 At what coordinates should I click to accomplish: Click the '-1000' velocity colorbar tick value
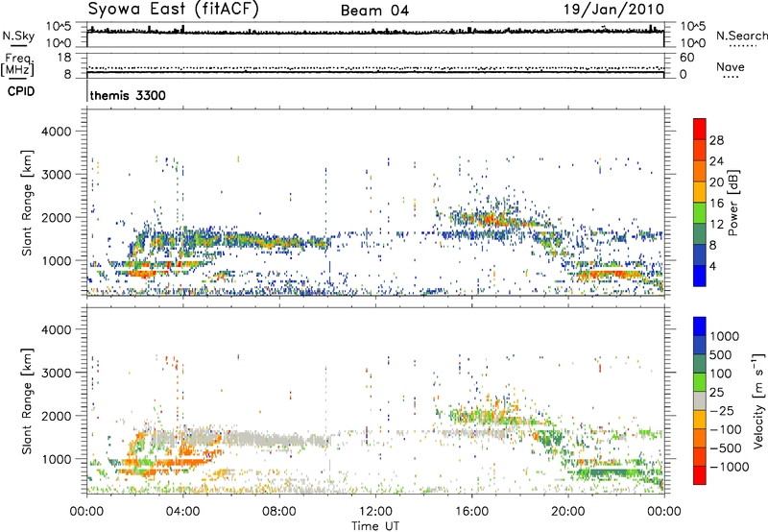[x=730, y=467]
